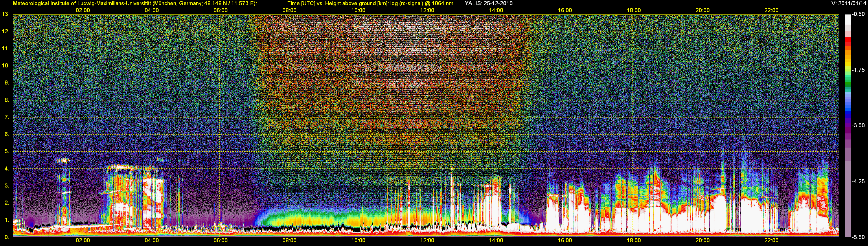Click 08:00 on the lower time axis
Image resolution: width=868 pixels, height=246 pixels.
point(289,240)
